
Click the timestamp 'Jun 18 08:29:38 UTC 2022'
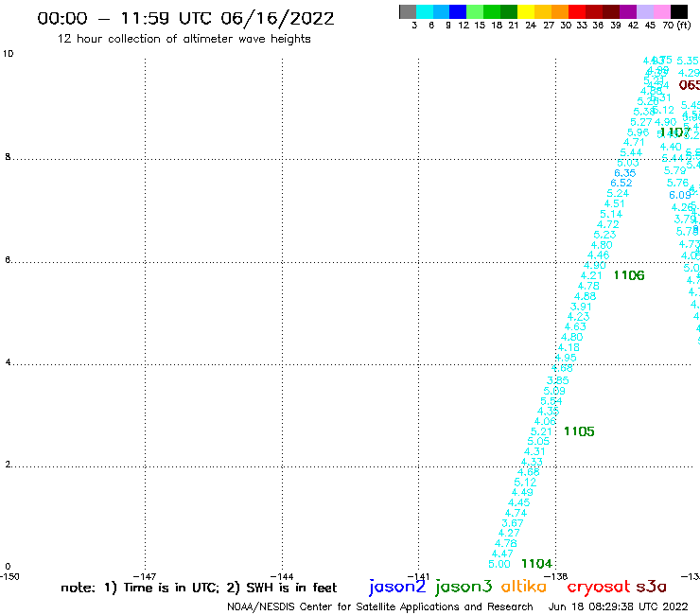(619, 606)
